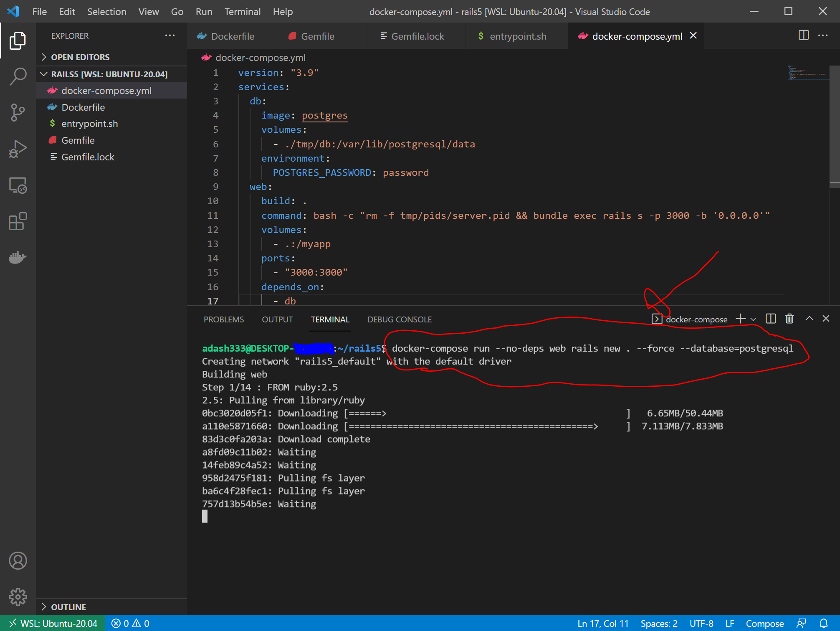The image size is (840, 631).
Task: Click the depends_on key on line 16
Action: click(290, 287)
